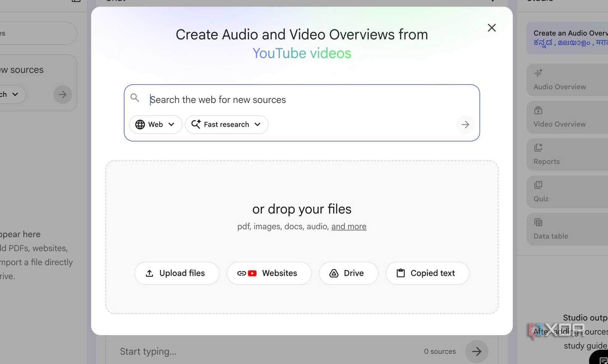This screenshot has height=364, width=608.
Task: Open the Create an Audio Overview languages banner
Action: click(x=567, y=38)
